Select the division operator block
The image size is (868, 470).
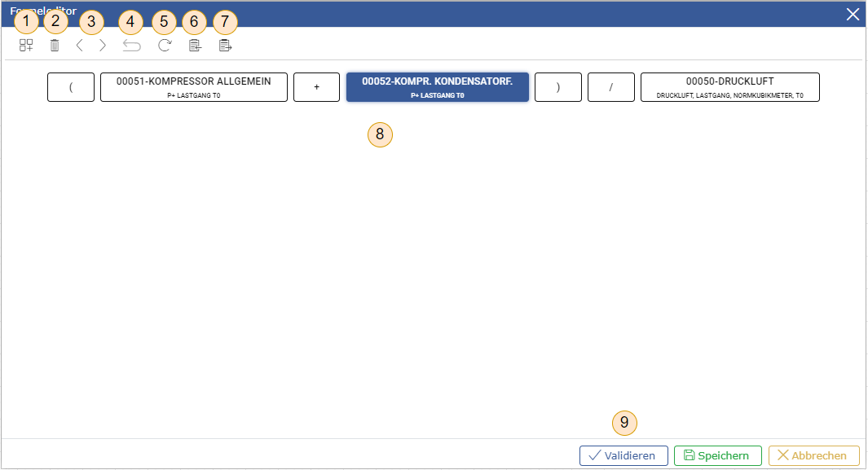[x=610, y=87]
